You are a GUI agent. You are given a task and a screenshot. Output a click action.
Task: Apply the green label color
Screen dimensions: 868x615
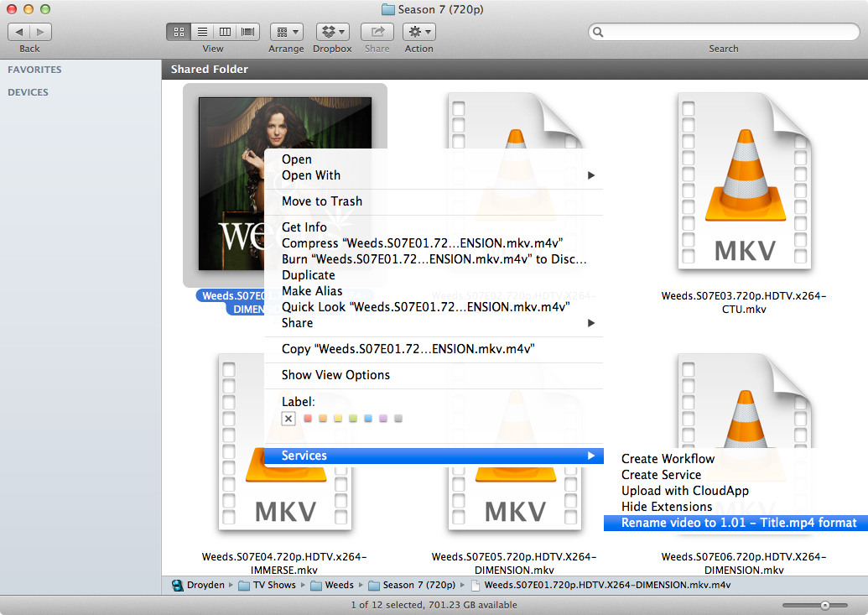point(353,419)
